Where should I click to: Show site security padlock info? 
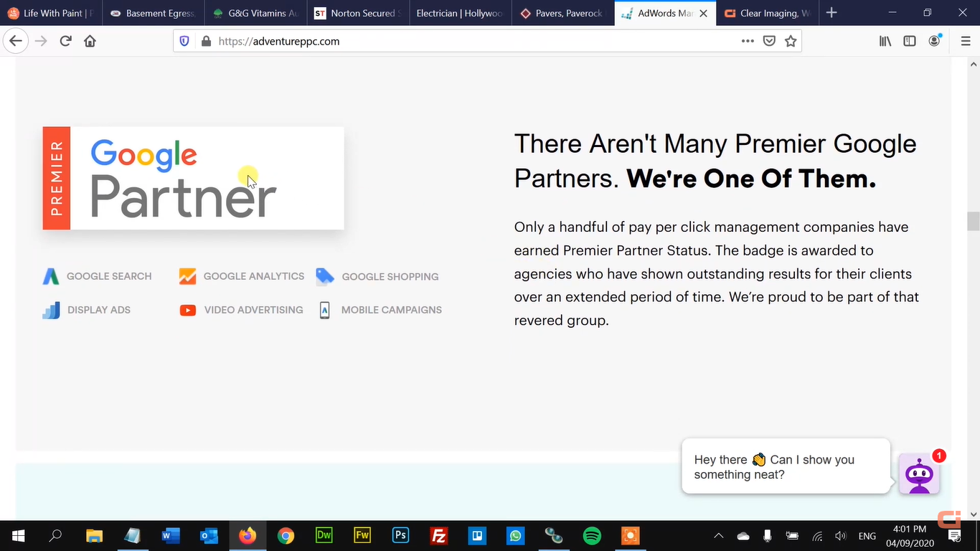(206, 41)
